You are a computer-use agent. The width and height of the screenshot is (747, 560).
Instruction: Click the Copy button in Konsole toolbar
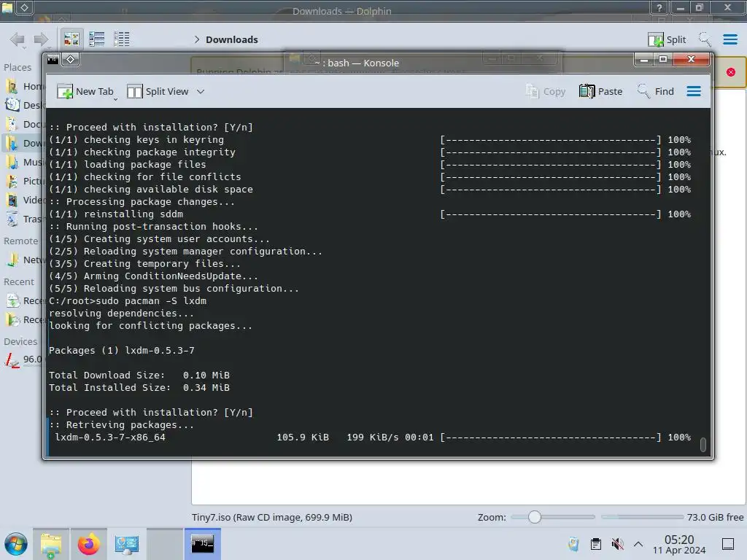click(x=546, y=91)
